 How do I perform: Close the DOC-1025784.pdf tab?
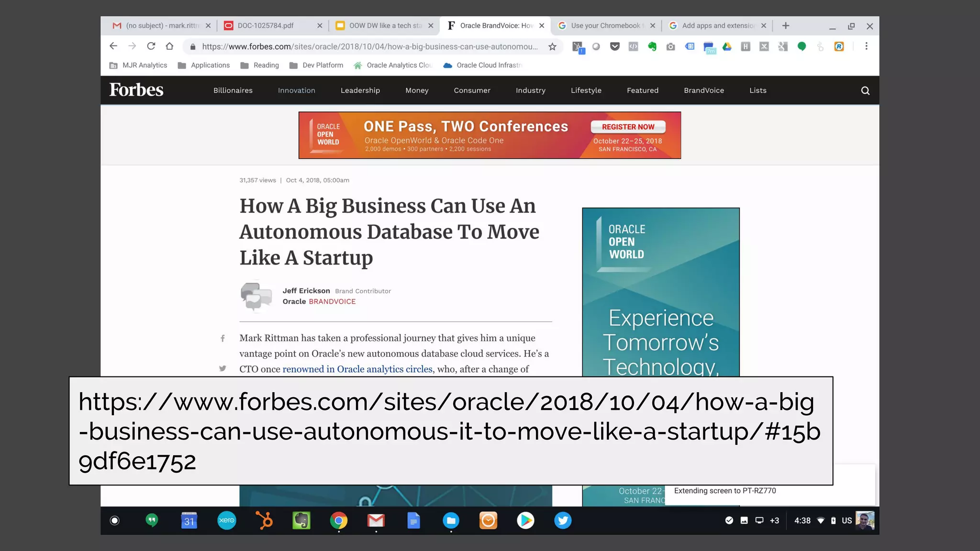click(320, 26)
